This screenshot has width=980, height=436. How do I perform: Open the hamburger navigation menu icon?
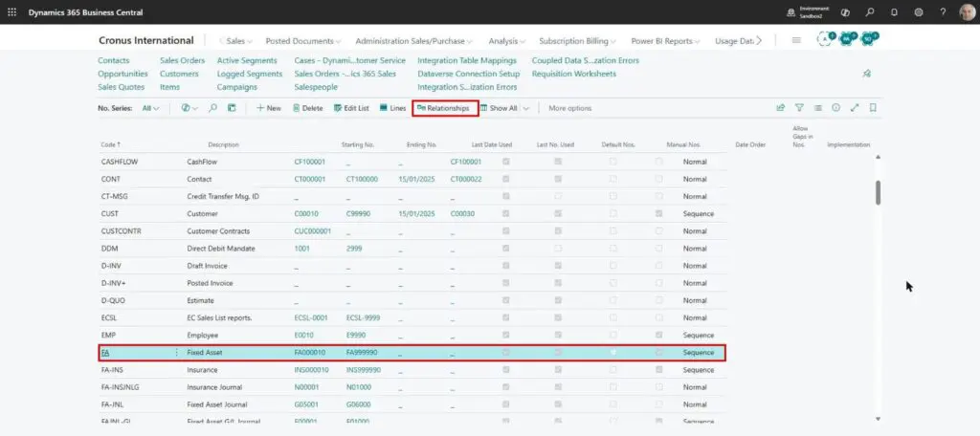(x=796, y=40)
